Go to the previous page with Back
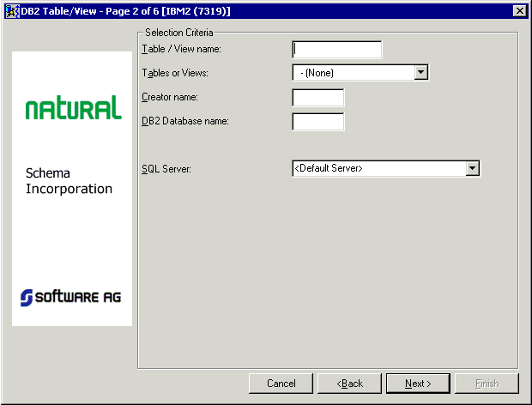 pyautogui.click(x=349, y=383)
